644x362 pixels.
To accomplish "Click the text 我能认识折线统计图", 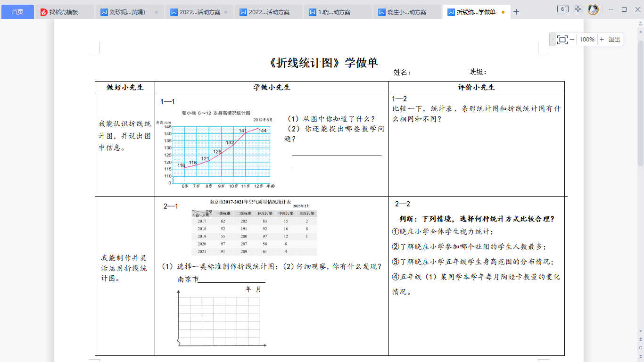I will 125,135.
